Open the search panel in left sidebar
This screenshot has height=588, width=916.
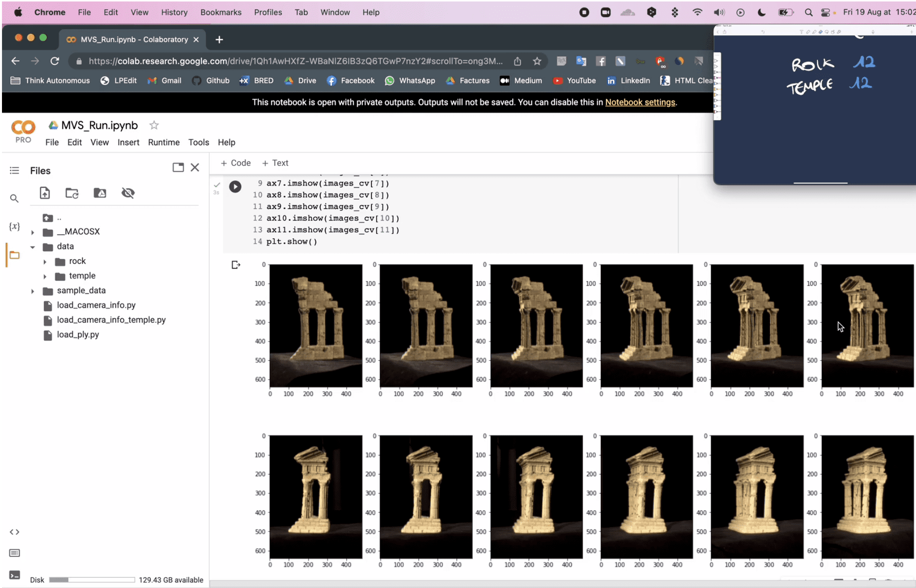(x=14, y=198)
